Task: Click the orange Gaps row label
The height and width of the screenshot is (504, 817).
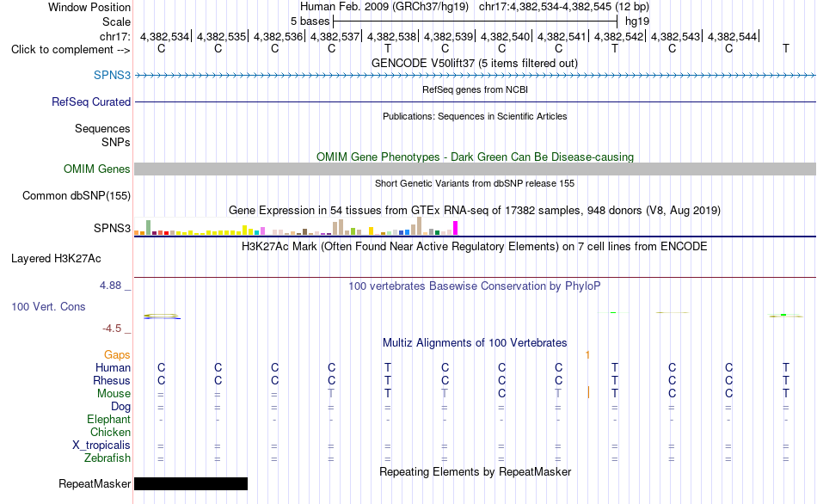Action: 117,355
